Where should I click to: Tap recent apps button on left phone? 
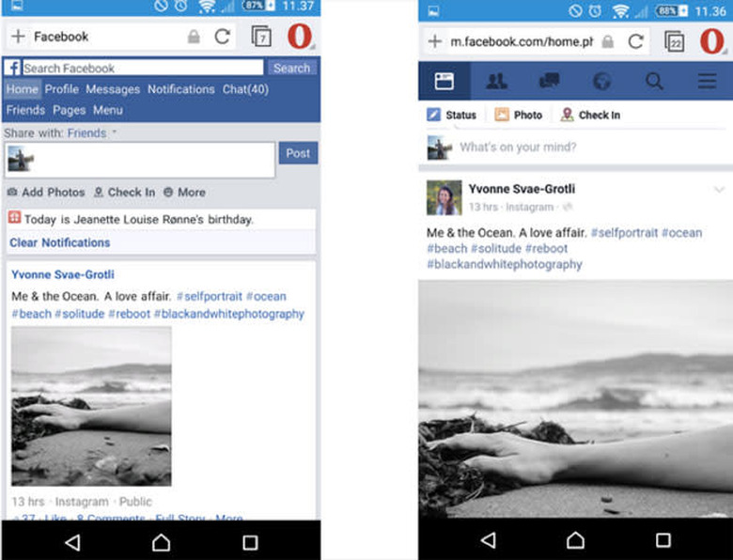pyautogui.click(x=250, y=542)
